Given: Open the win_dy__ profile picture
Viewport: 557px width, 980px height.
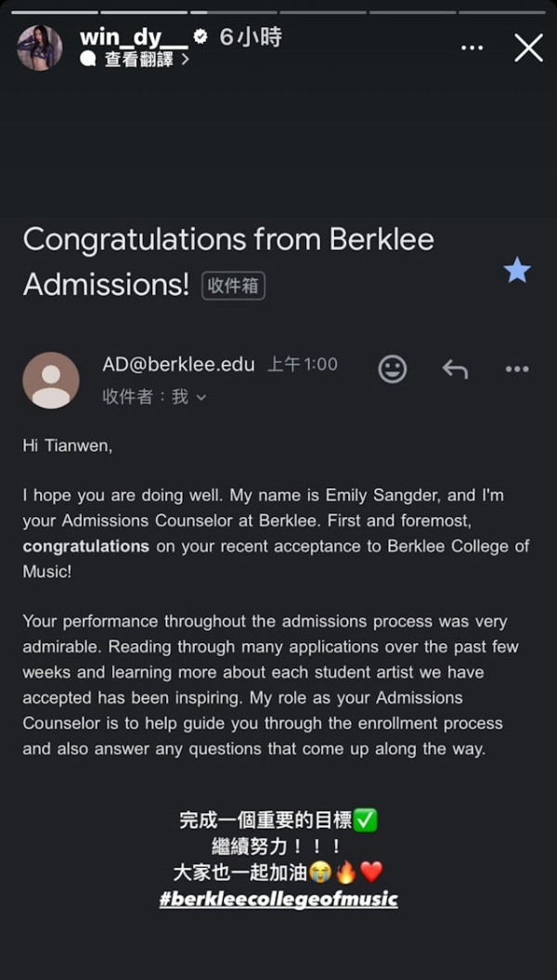Looking at the screenshot, I should coord(40,48).
